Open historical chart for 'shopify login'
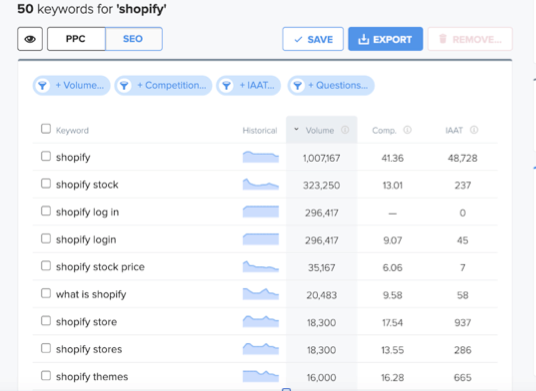The height and width of the screenshot is (391, 536). pos(261,239)
